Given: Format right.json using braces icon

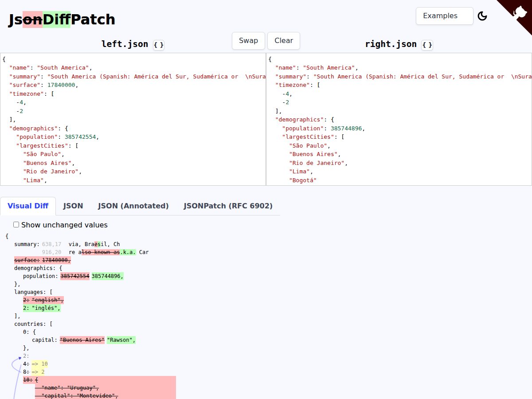Looking at the screenshot, I should (x=427, y=45).
